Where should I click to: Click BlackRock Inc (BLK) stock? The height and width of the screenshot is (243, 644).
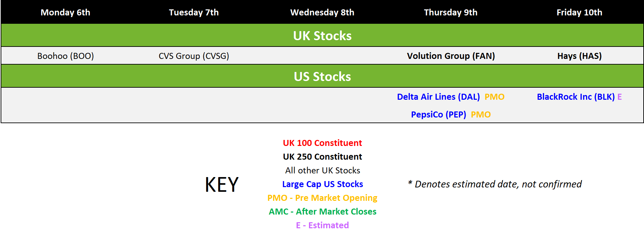(576, 97)
